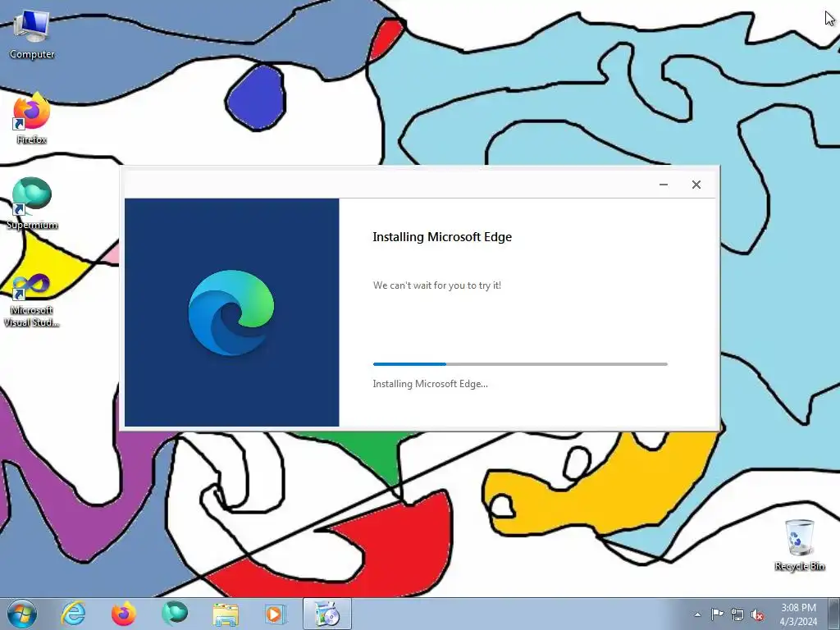Select the Supermium desktop shortcut

32,203
